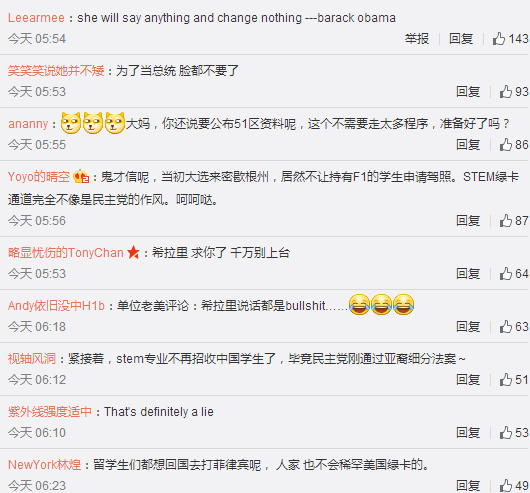Click the verified badge beside Yoyo的晴空

(81, 176)
